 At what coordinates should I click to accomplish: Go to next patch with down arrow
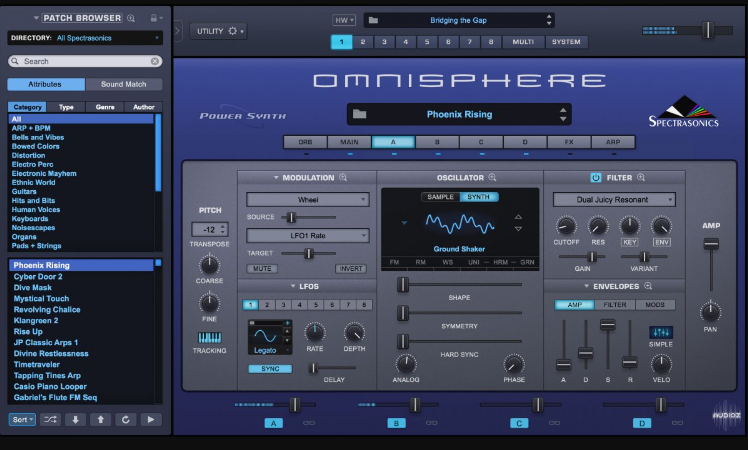[x=75, y=419]
